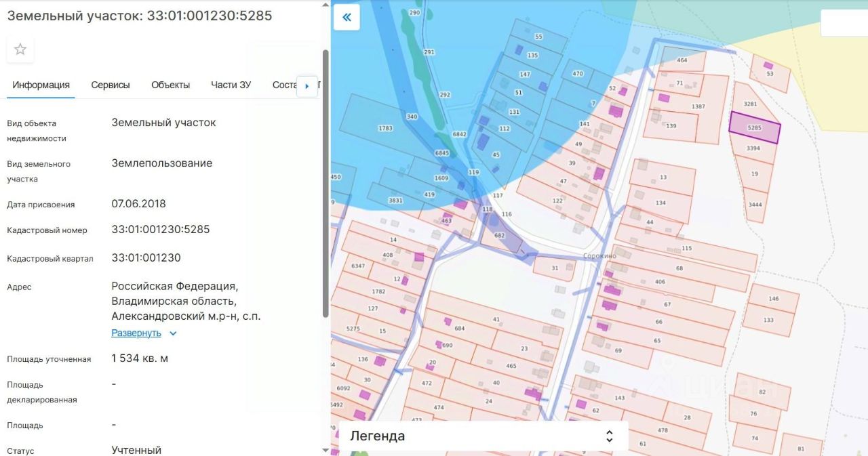Expand the full address via Развернуть link
Image resolution: width=868 pixels, height=456 pixels.
[x=136, y=333]
